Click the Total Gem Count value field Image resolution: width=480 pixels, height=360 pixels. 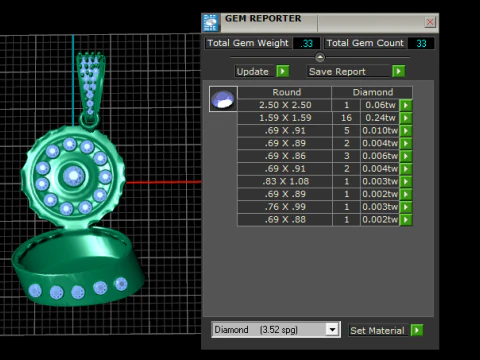[421, 43]
